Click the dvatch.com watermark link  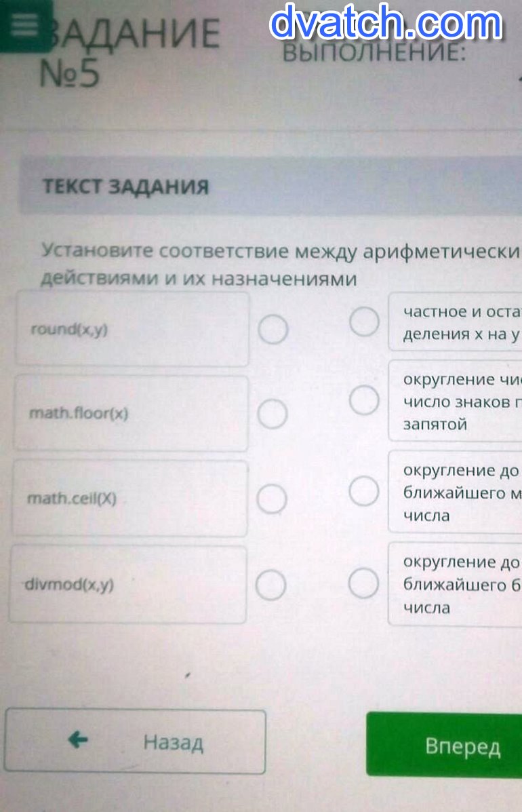386,24
